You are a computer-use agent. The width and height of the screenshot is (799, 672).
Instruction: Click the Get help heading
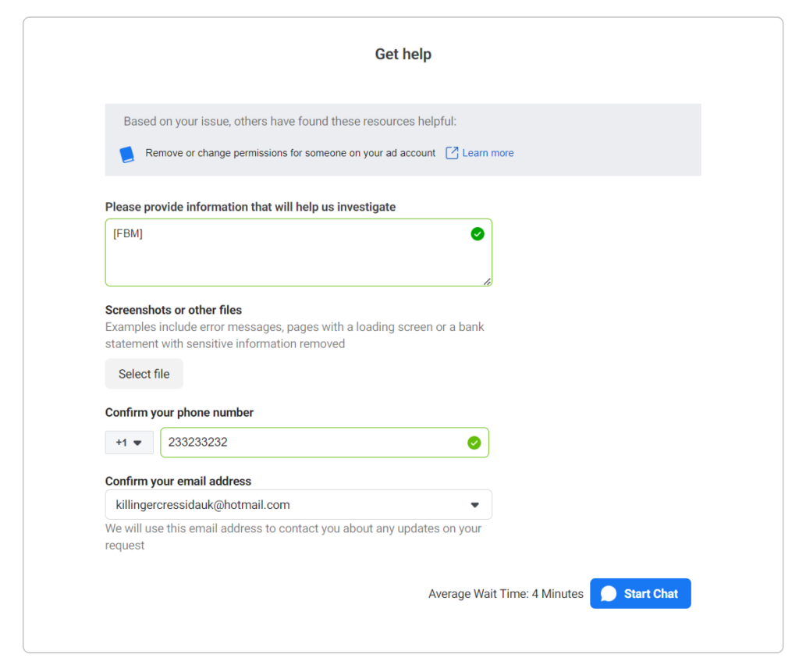403,54
